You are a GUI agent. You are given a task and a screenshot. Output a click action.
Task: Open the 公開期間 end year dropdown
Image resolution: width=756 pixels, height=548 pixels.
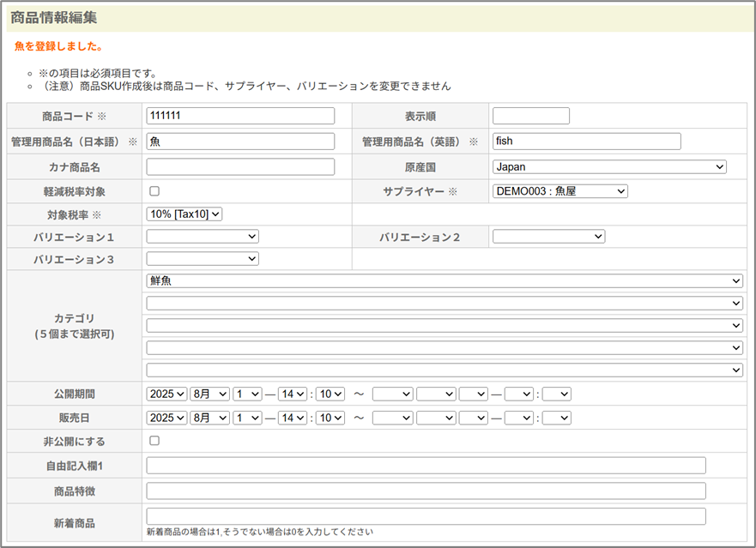392,394
